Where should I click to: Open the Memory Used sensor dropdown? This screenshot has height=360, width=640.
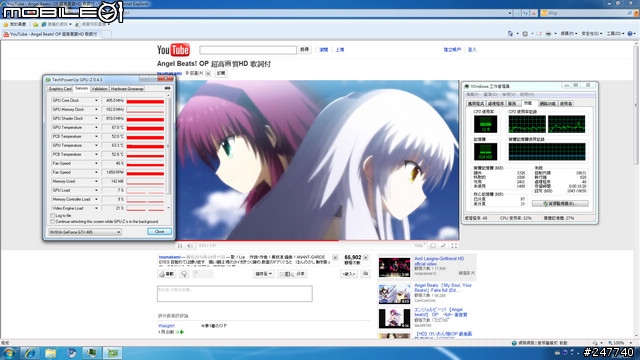(x=96, y=181)
